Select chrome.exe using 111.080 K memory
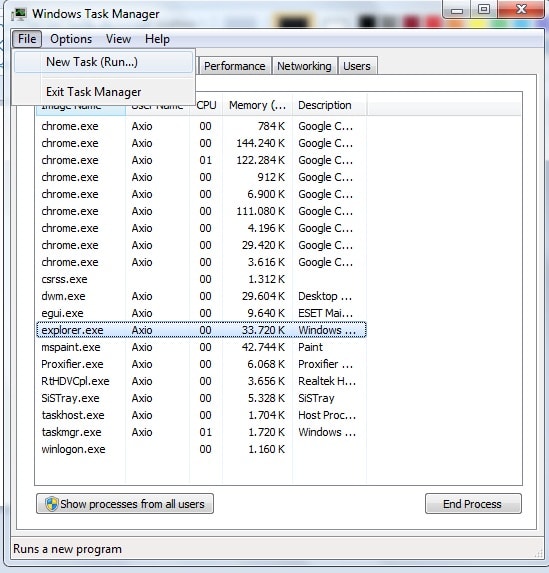Image resolution: width=549 pixels, height=573 pixels. 201,211
